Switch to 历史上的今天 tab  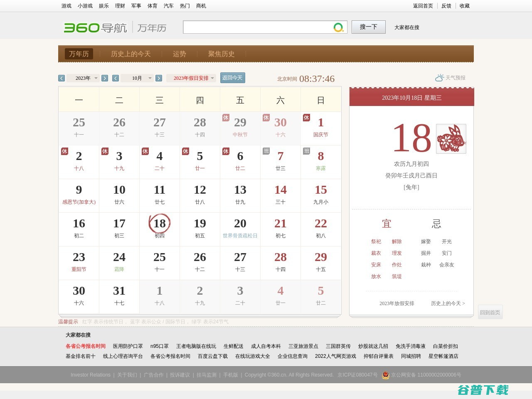(x=131, y=54)
